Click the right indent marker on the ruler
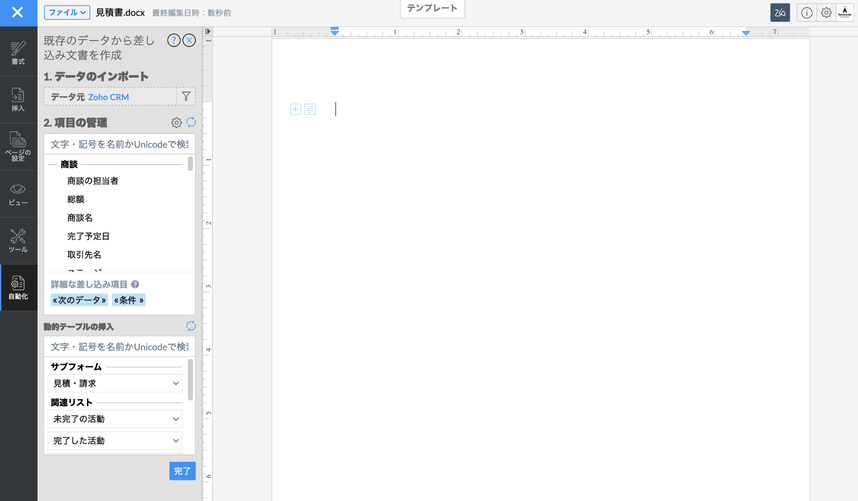Image resolution: width=858 pixels, height=501 pixels. coord(746,33)
